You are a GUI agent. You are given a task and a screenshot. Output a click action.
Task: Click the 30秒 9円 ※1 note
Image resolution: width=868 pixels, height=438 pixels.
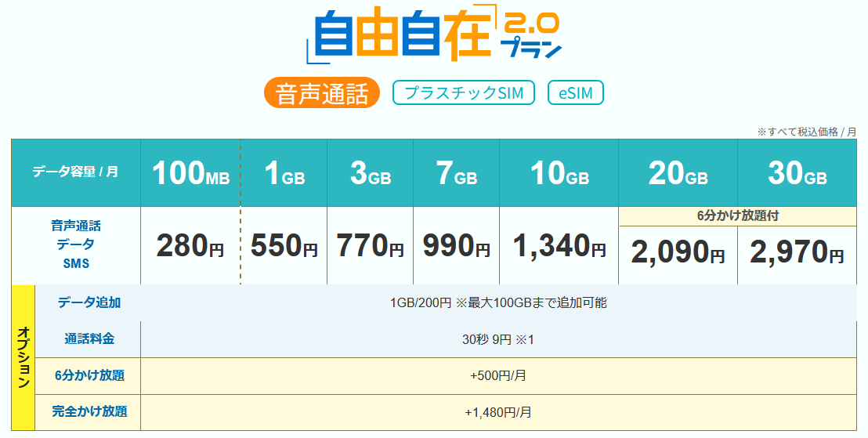click(498, 339)
